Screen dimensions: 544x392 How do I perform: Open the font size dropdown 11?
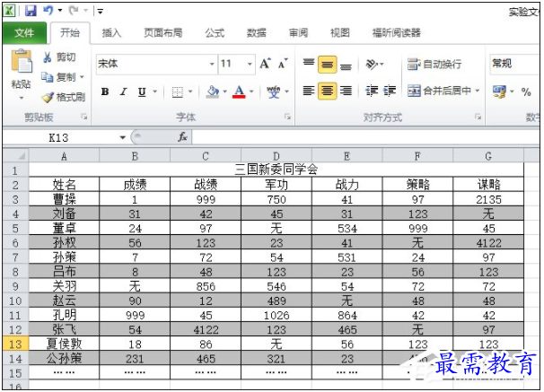250,64
